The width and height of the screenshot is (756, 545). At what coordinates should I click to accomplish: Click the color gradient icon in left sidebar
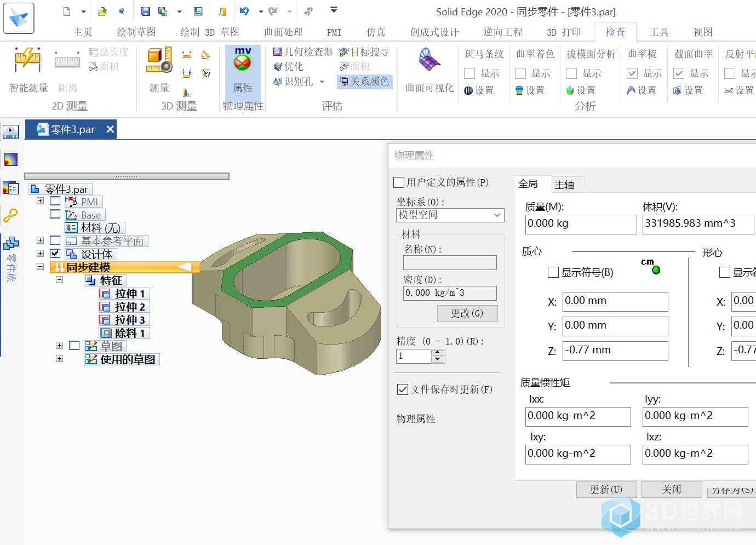(x=10, y=159)
